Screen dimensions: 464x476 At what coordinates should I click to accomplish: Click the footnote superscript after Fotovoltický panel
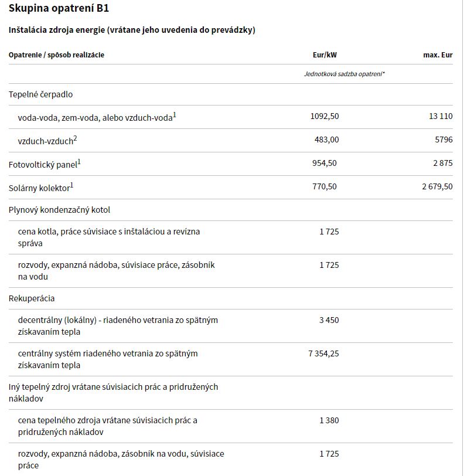pyautogui.click(x=79, y=162)
